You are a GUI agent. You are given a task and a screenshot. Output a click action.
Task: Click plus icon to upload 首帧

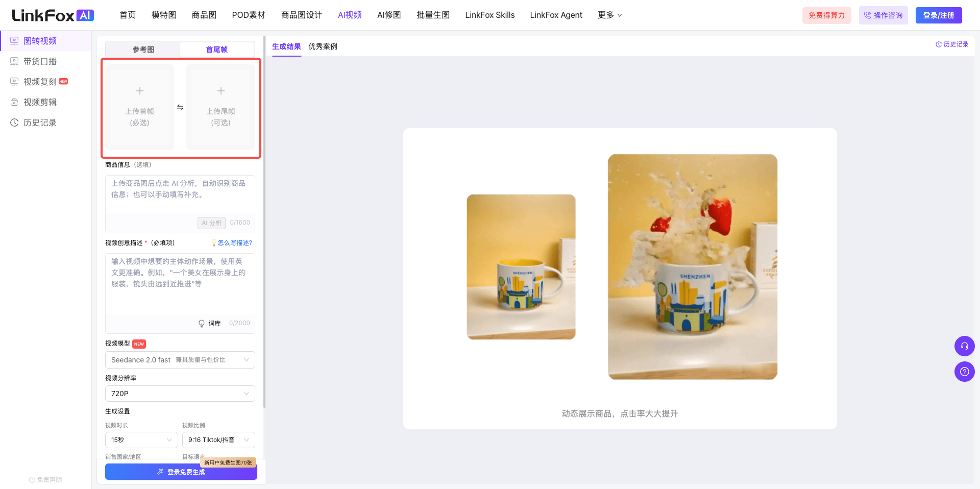(x=140, y=91)
